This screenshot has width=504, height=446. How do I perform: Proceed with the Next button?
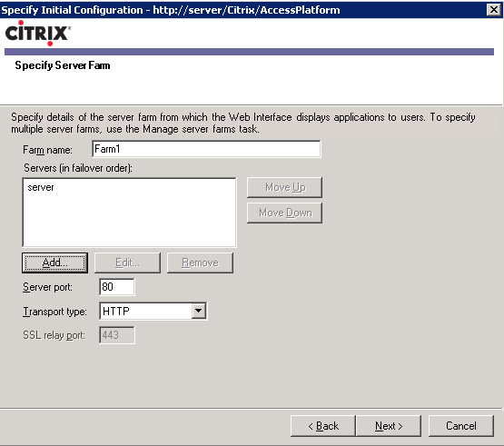point(389,426)
